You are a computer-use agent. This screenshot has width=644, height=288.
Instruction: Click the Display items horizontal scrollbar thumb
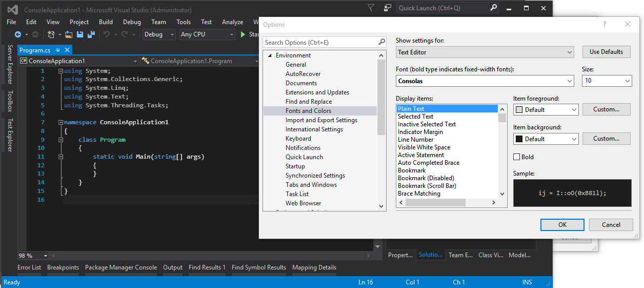(435, 203)
